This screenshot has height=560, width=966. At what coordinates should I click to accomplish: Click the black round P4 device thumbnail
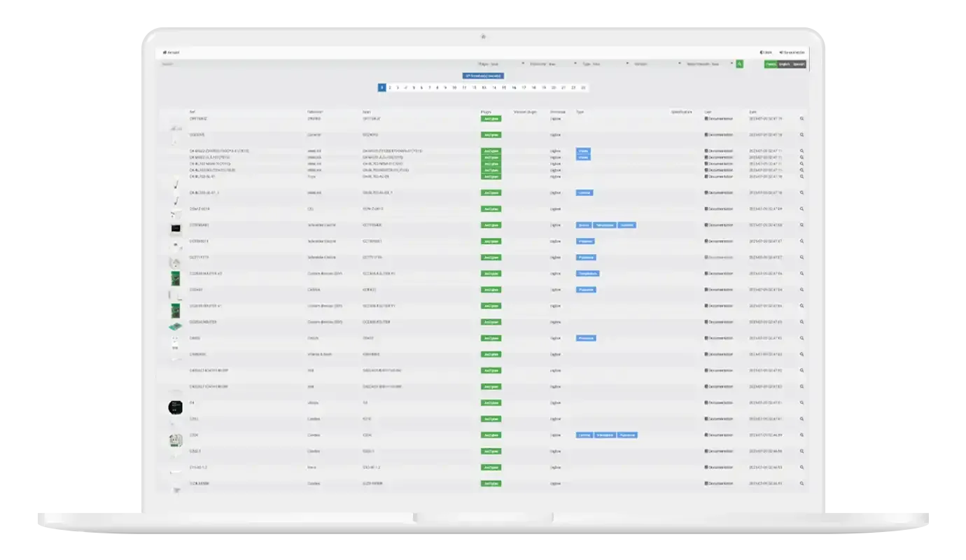[x=174, y=407]
